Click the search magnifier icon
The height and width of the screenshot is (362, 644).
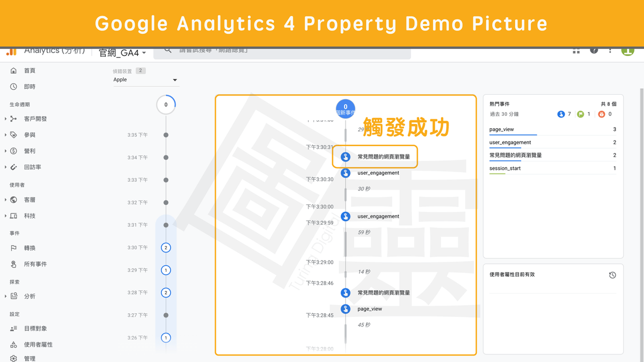click(168, 50)
